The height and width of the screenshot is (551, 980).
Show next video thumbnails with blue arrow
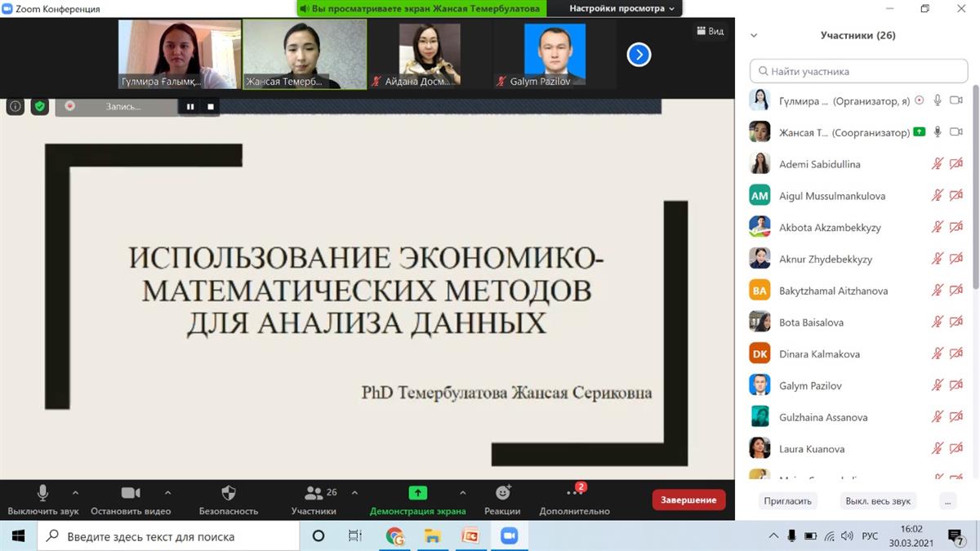[639, 55]
